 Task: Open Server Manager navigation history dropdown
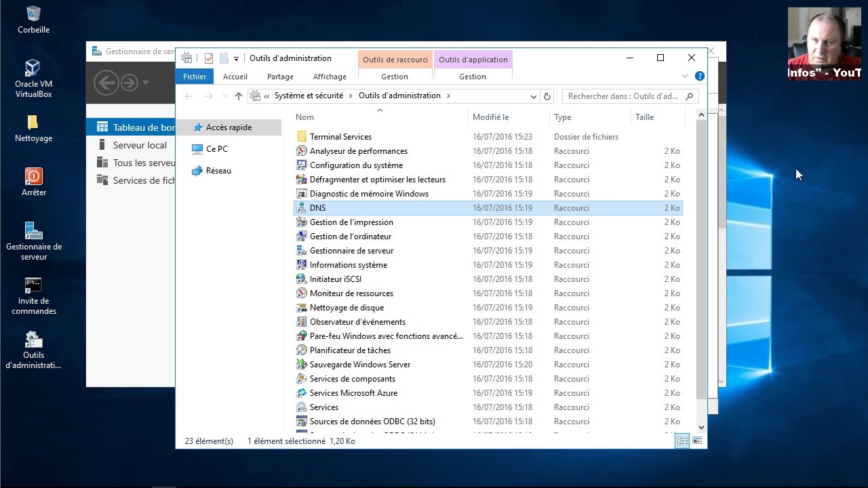tap(146, 83)
